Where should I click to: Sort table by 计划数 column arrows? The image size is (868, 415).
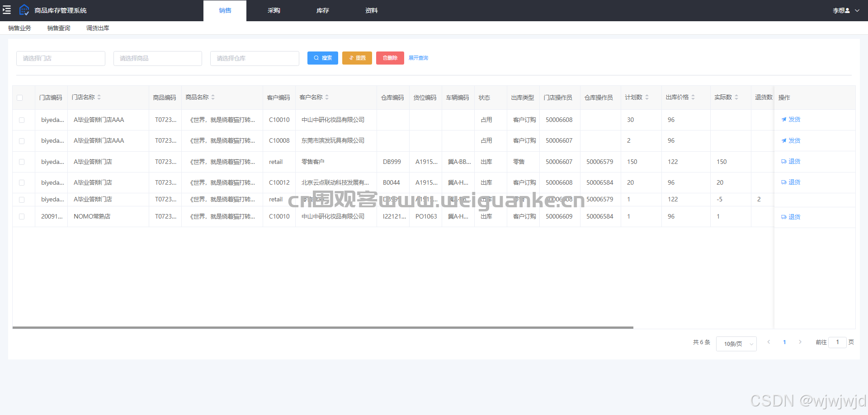click(x=646, y=97)
